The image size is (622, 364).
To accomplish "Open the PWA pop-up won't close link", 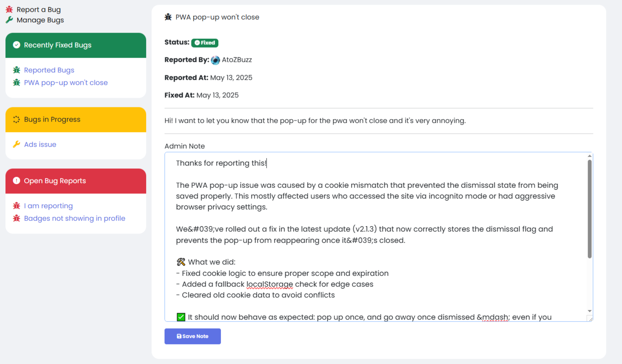I will (x=66, y=83).
